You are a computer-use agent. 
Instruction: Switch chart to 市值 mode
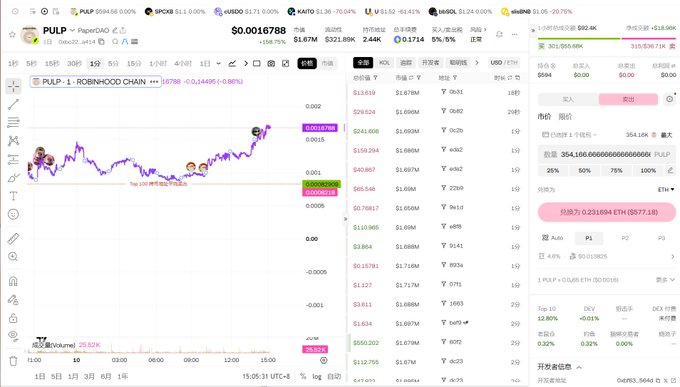[x=327, y=63]
